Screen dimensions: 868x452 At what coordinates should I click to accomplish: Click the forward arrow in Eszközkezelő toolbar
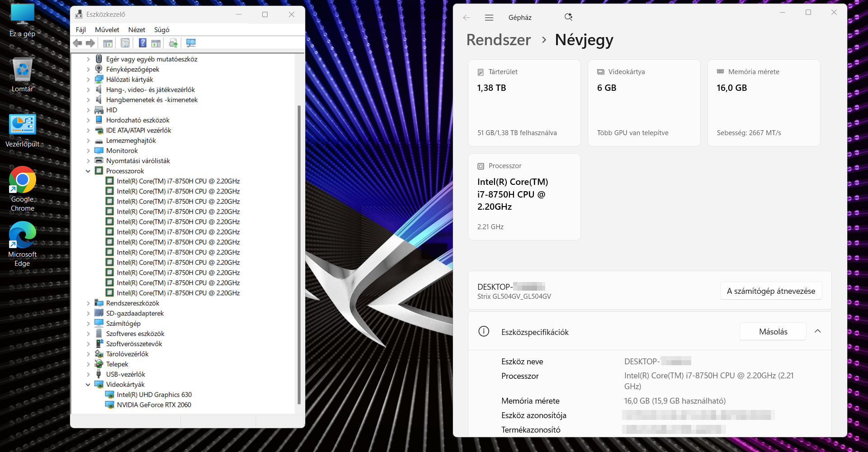(90, 43)
